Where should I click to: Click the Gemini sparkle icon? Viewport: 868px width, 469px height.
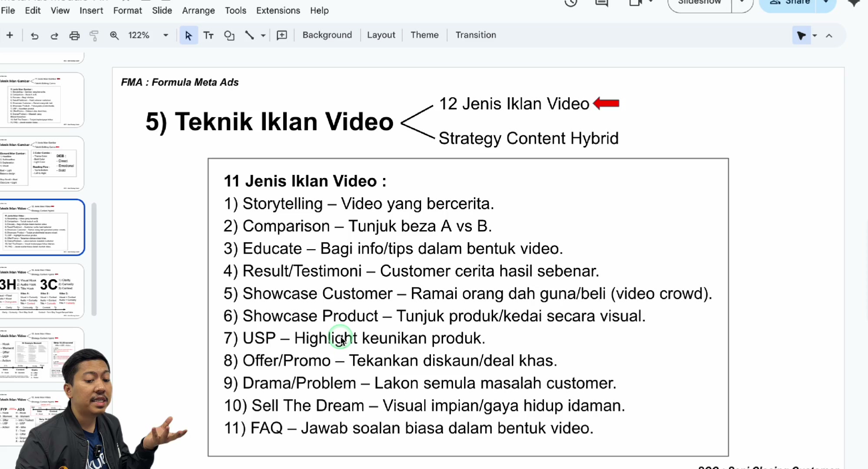[854, 3]
